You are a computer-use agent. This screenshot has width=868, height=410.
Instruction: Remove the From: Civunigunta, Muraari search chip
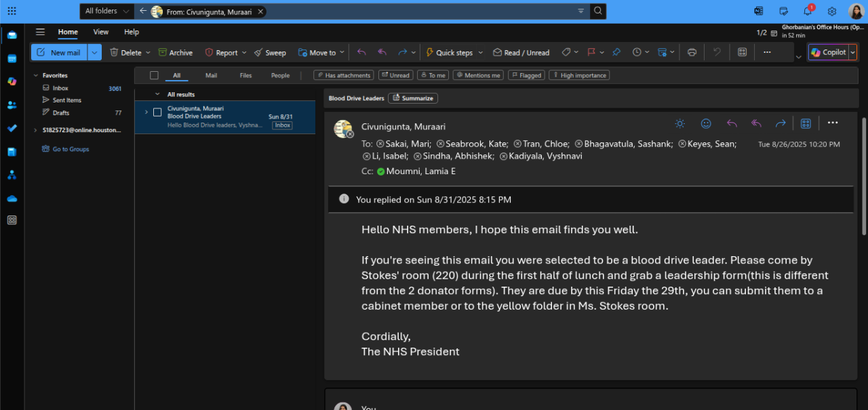[x=260, y=12]
